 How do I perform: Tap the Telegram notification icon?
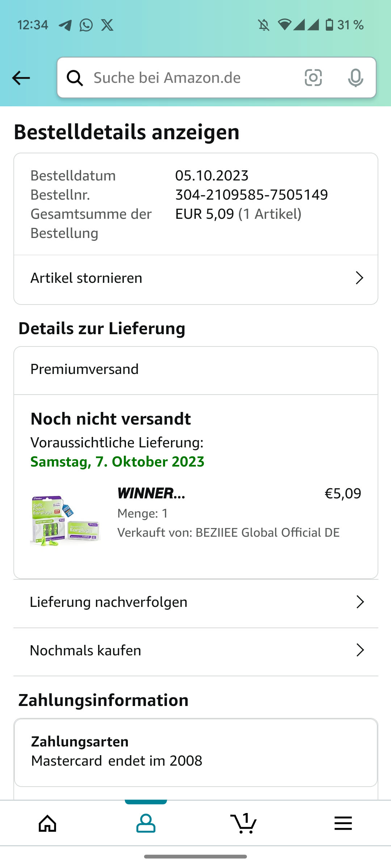click(x=65, y=25)
